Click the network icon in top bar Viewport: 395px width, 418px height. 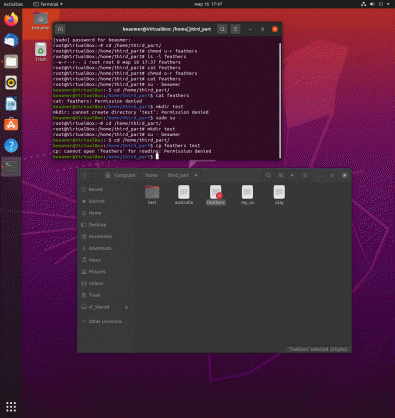(x=363, y=4)
